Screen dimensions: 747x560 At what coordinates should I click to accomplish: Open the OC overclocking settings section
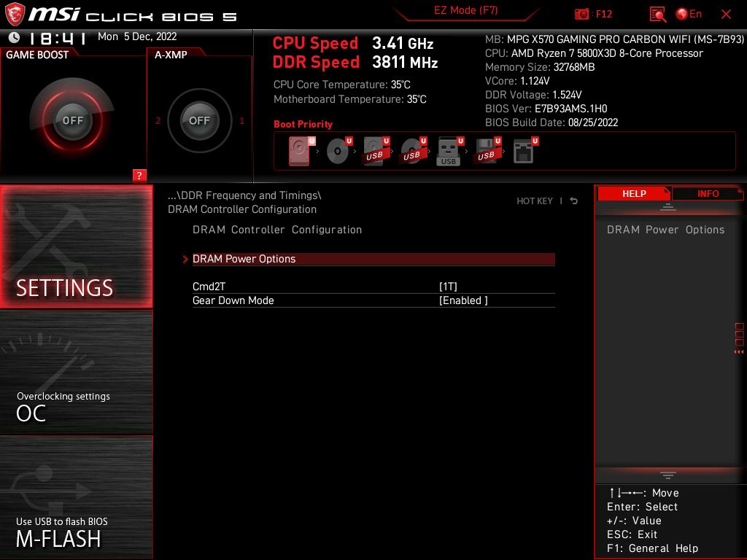pyautogui.click(x=76, y=372)
